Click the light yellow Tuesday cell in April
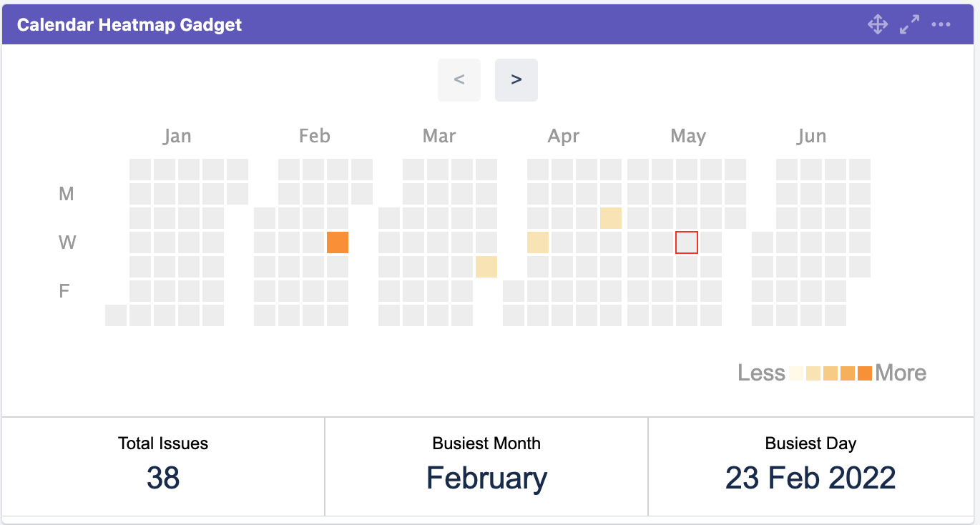This screenshot has width=980, height=525. coord(611,218)
